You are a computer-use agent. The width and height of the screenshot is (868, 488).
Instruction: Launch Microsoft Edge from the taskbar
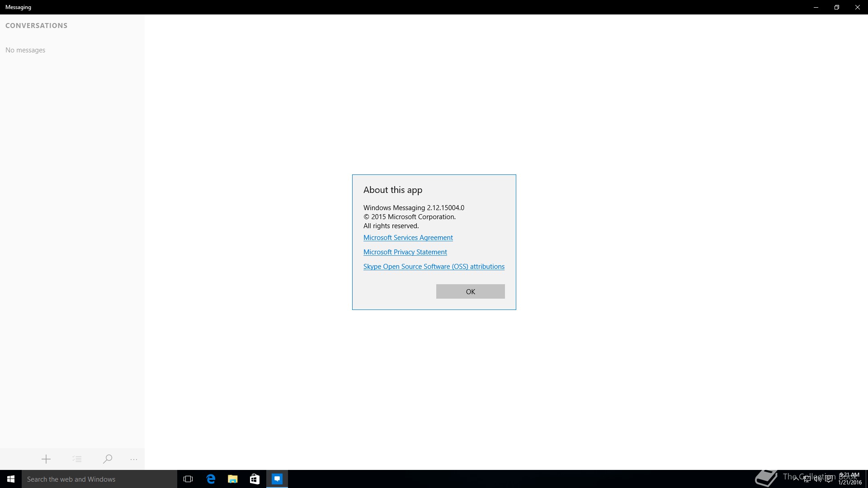pyautogui.click(x=211, y=479)
